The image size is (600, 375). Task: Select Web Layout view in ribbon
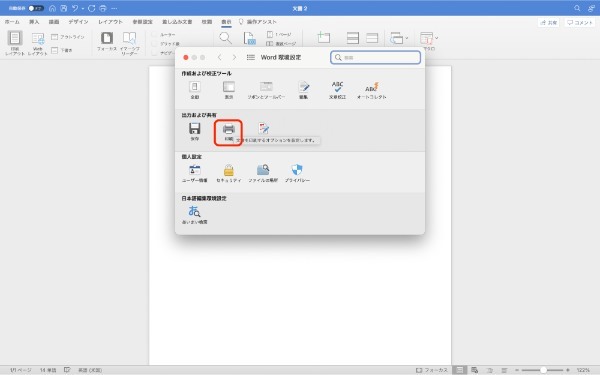point(38,43)
